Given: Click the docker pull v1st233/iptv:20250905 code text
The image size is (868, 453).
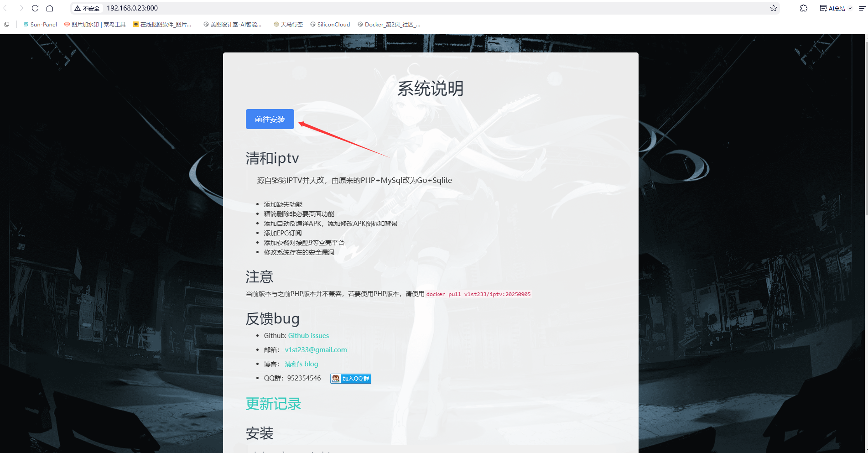Looking at the screenshot, I should [478, 294].
